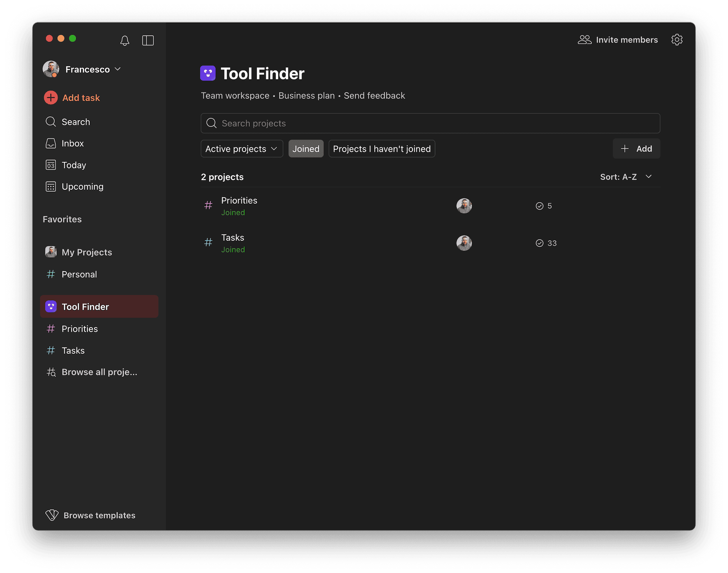Image resolution: width=728 pixels, height=573 pixels.
Task: Click the Invite members button
Action: coord(617,39)
